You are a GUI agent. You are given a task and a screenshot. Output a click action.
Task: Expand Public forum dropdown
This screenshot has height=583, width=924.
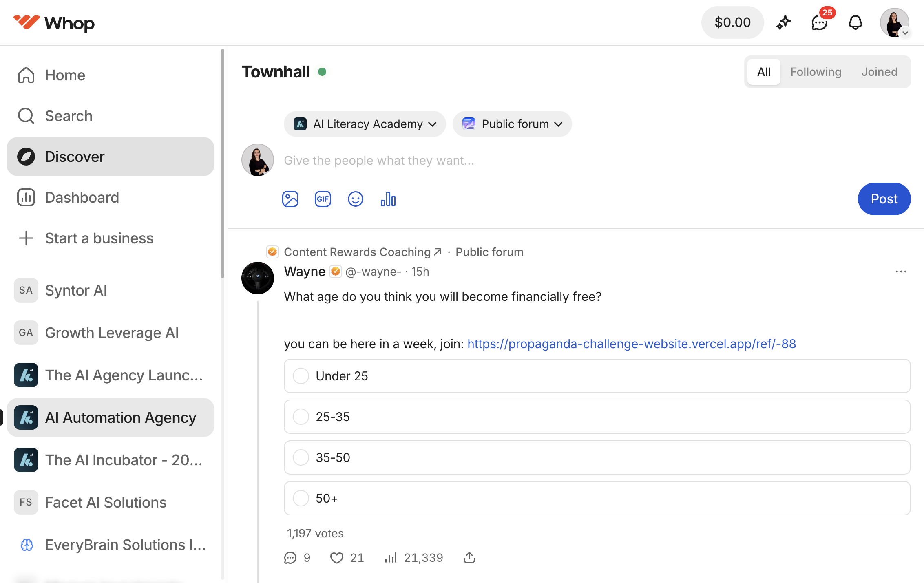512,124
